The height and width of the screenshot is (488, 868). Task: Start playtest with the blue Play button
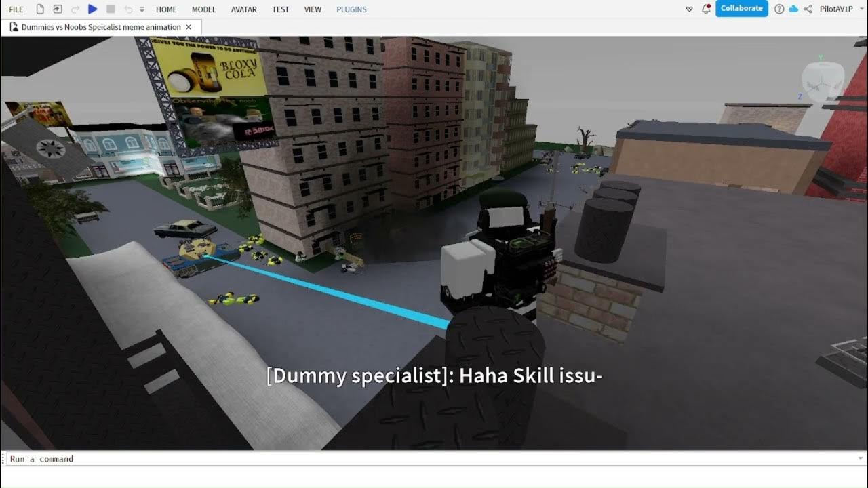tap(93, 9)
